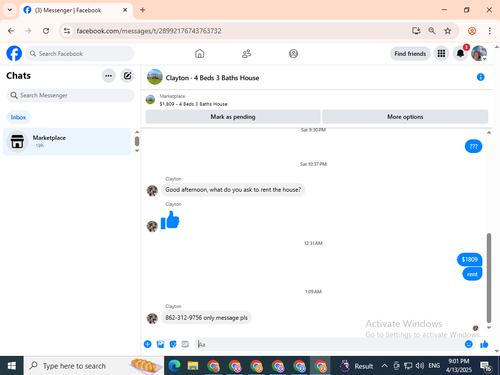This screenshot has width=500, height=375.
Task: Click the Clayton house listing avatar
Action: (155, 77)
